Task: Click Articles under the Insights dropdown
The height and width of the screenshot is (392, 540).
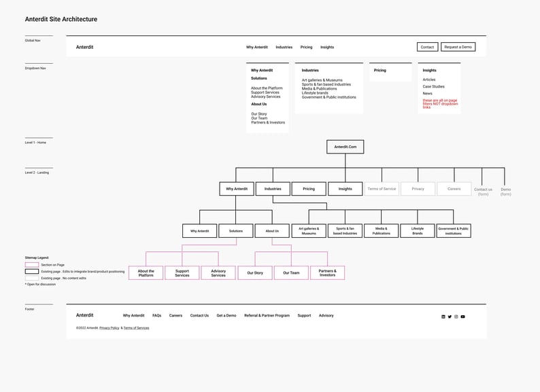Action: (x=429, y=79)
